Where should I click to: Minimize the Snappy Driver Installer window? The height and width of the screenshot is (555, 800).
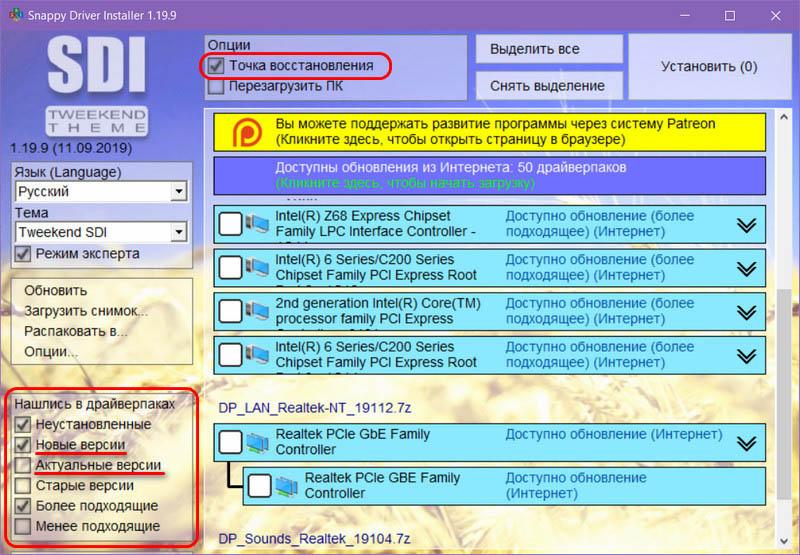click(685, 16)
